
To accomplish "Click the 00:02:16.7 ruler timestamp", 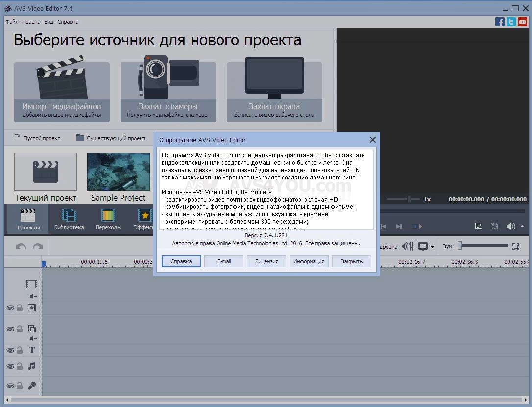I will pyautogui.click(x=411, y=262).
